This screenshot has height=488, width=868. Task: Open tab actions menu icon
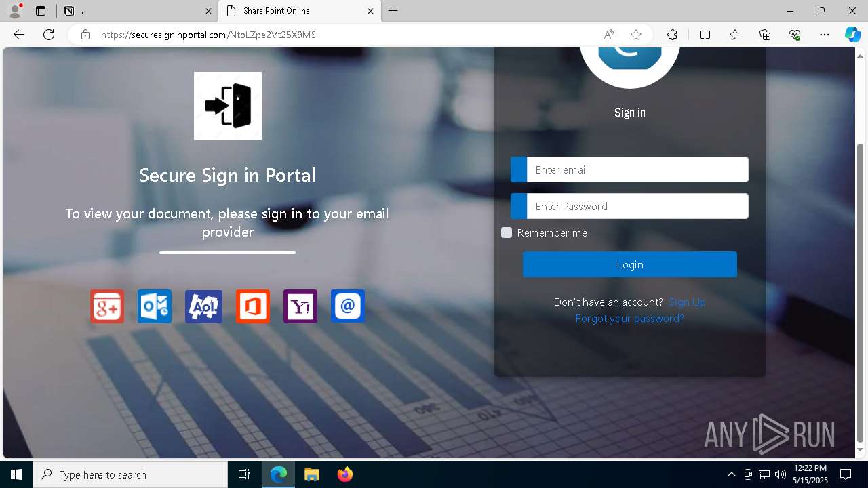tap(41, 11)
